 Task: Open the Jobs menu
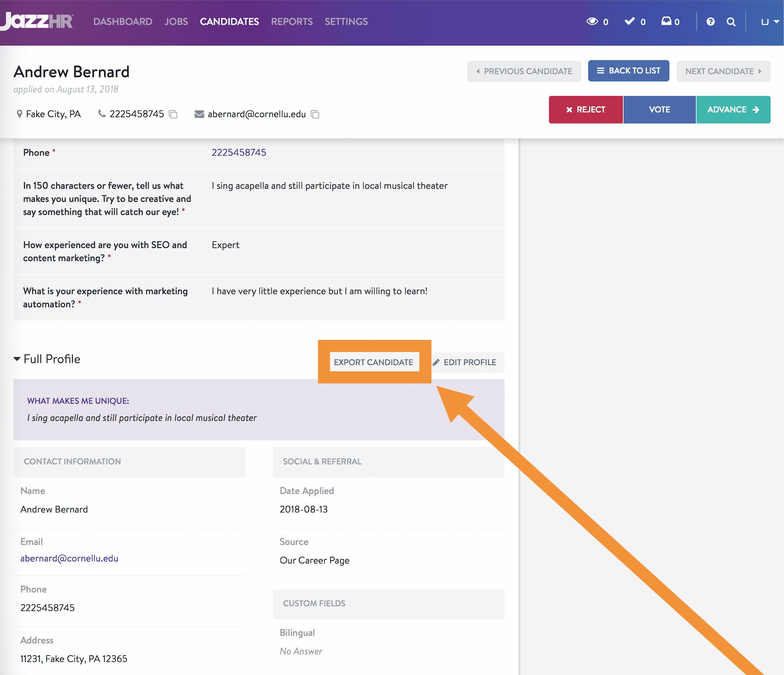(x=176, y=22)
